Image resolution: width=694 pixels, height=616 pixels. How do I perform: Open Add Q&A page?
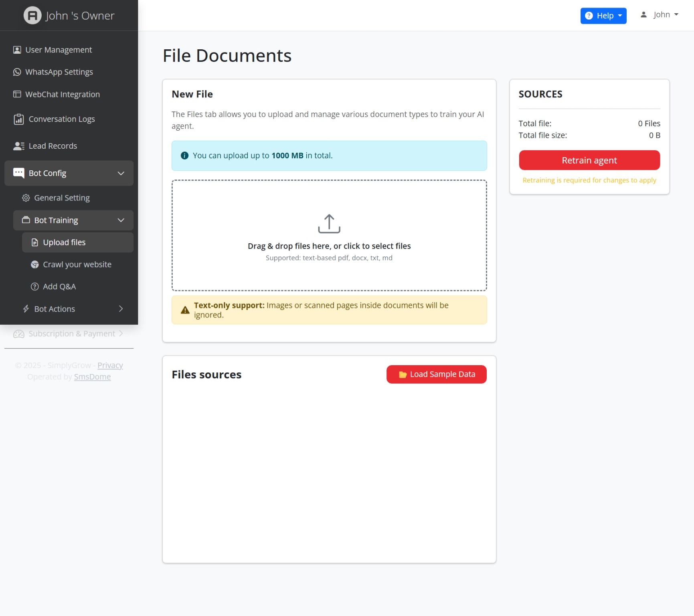pos(78,287)
